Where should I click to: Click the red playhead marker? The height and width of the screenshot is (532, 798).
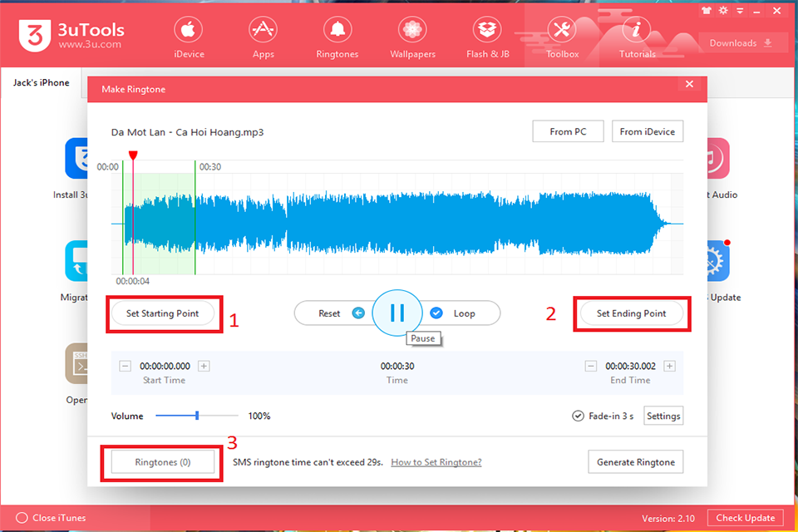tap(133, 155)
